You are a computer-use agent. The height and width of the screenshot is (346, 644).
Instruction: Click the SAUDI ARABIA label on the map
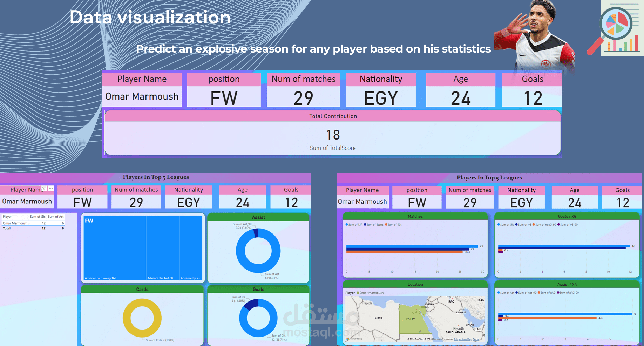pos(455,332)
